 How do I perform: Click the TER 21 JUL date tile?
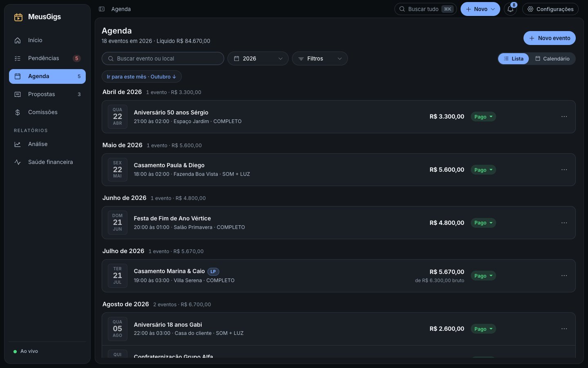click(x=118, y=276)
